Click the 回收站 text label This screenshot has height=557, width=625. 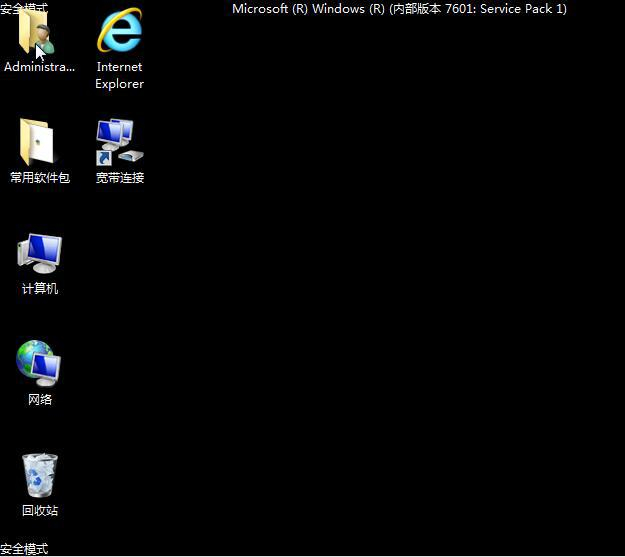coord(40,511)
